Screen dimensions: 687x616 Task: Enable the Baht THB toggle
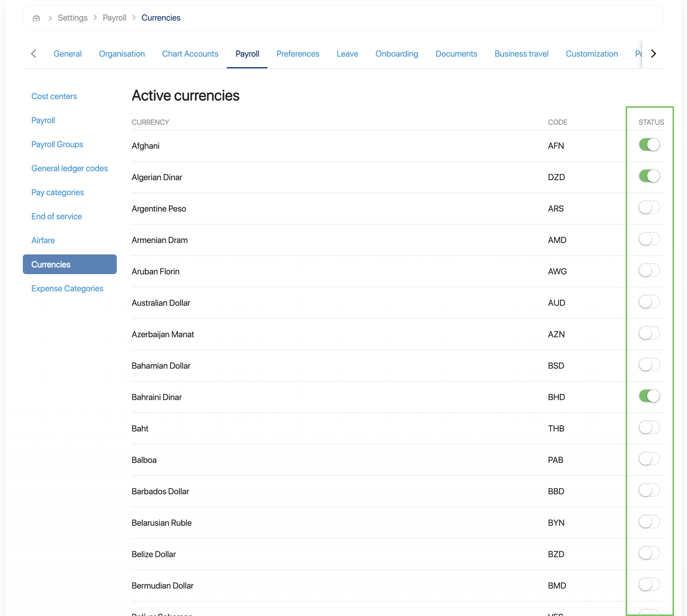click(649, 428)
